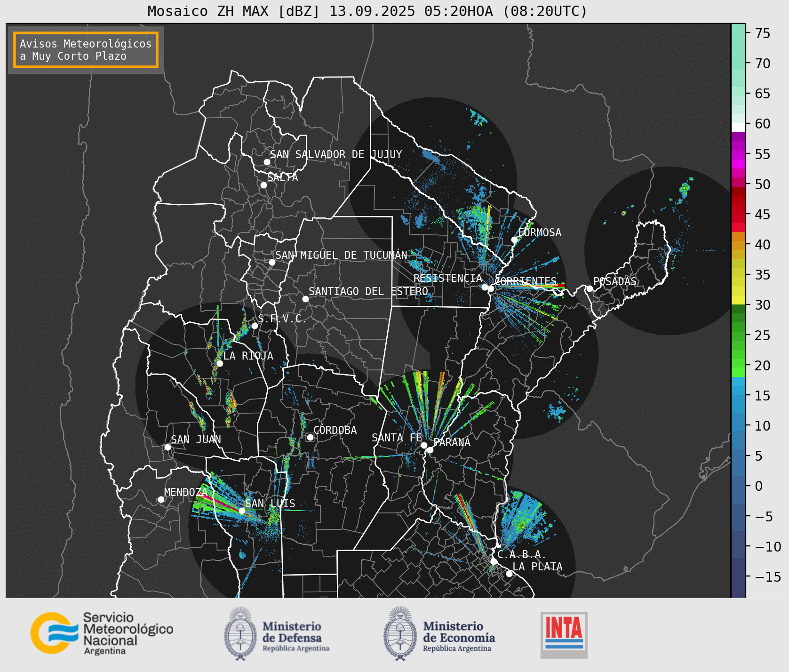Click the Mendoza city dot
The width and height of the screenshot is (789, 672).
tap(161, 499)
